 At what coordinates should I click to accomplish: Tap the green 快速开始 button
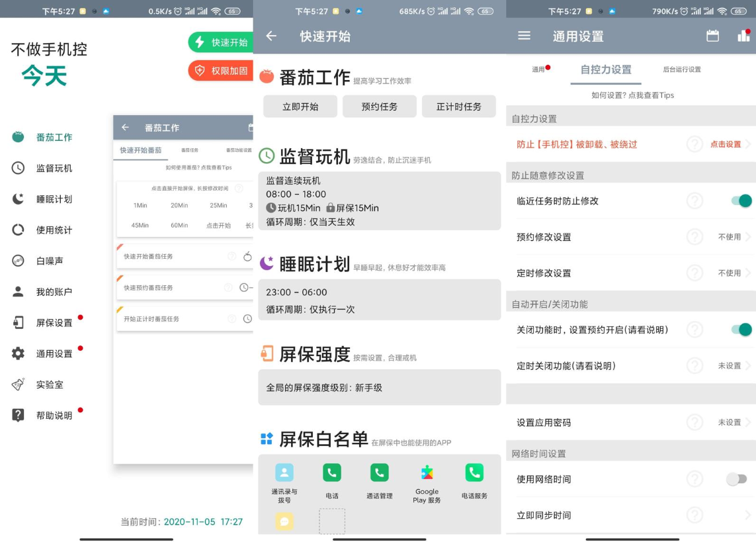(221, 42)
